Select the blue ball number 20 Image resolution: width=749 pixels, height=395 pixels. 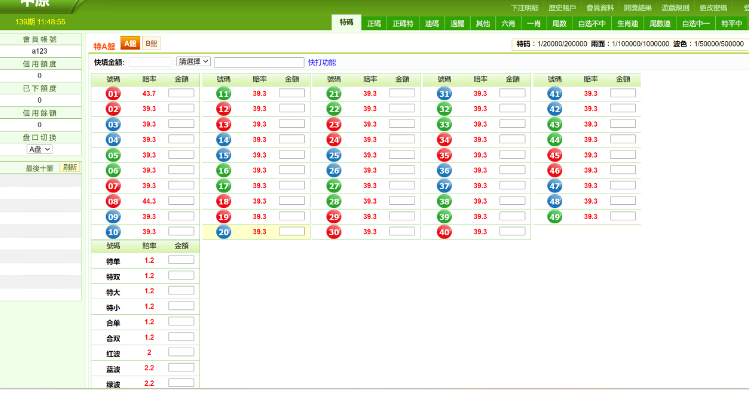click(x=224, y=232)
